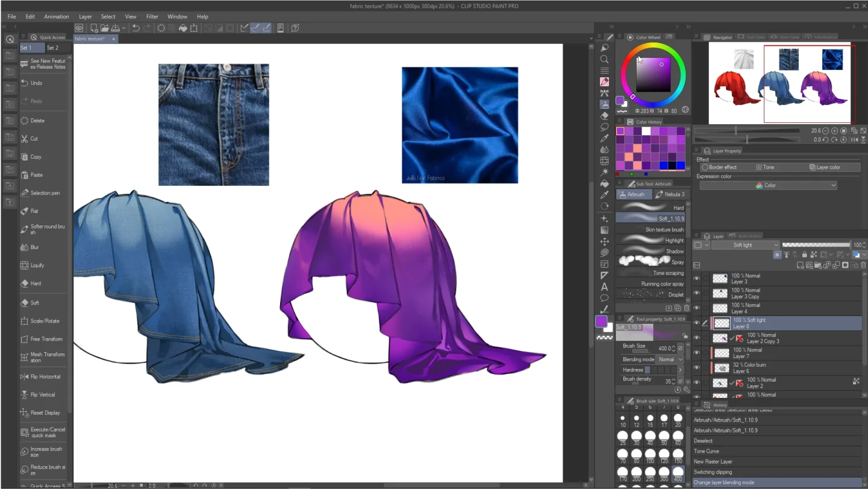
Task: Click the New document icon in the command bar
Action: pos(95,28)
